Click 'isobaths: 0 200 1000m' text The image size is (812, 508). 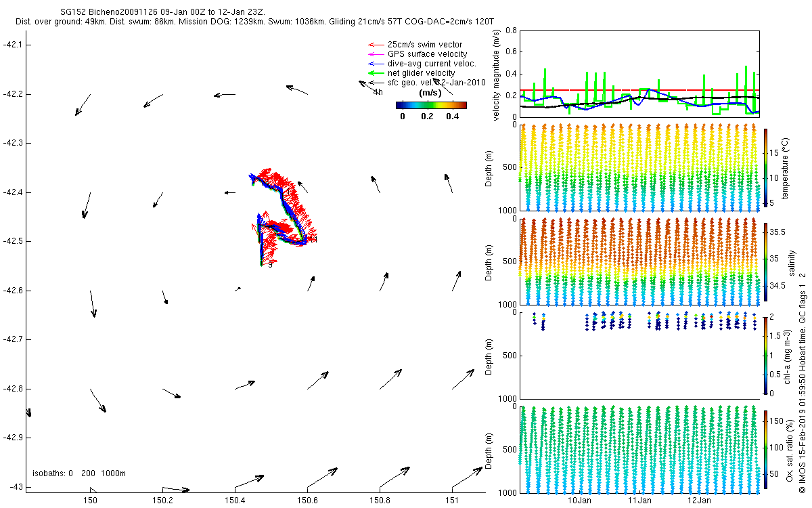pos(79,473)
